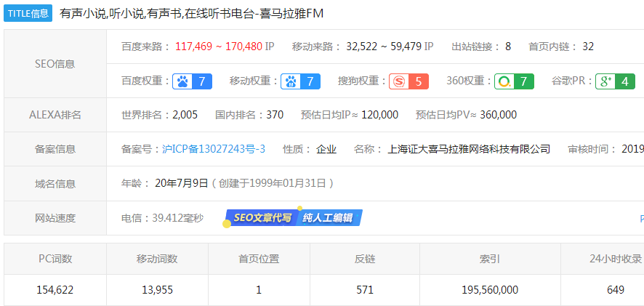Click the mobile weight paw icon badge
Screen dimensions: 644x306
click(x=300, y=81)
